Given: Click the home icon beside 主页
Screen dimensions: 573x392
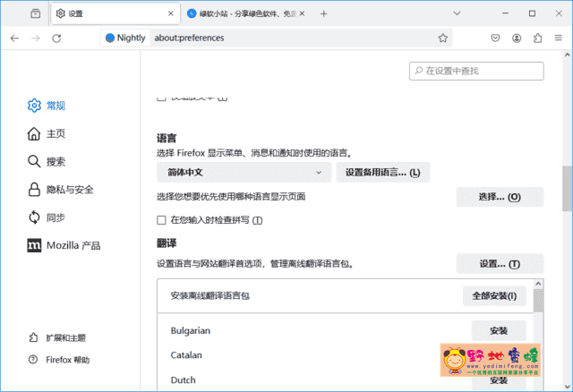Looking at the screenshot, I should click(x=34, y=133).
